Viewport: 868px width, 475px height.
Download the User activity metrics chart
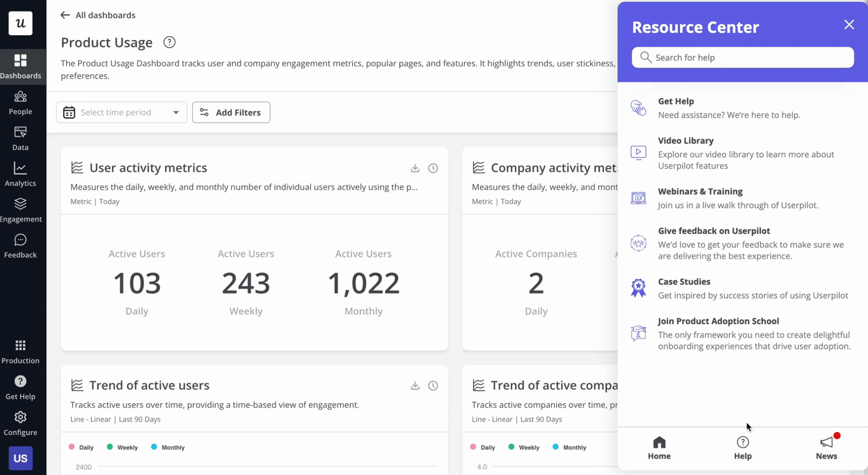click(415, 168)
